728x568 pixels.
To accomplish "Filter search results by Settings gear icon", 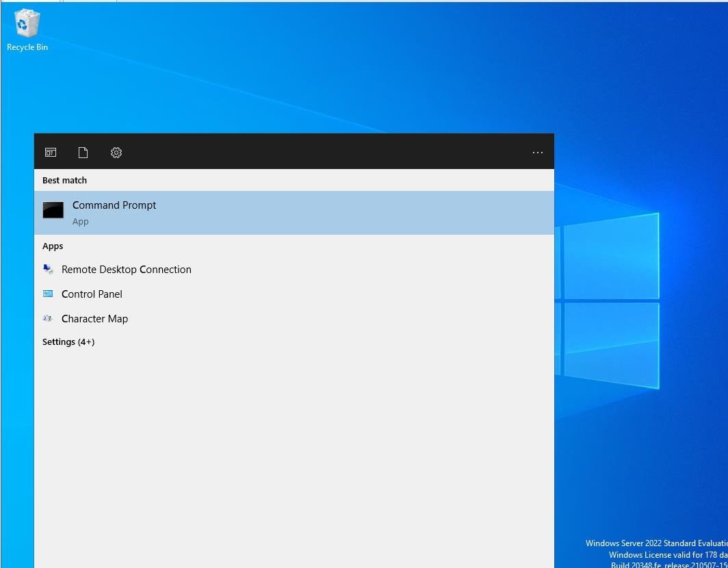I will (116, 153).
